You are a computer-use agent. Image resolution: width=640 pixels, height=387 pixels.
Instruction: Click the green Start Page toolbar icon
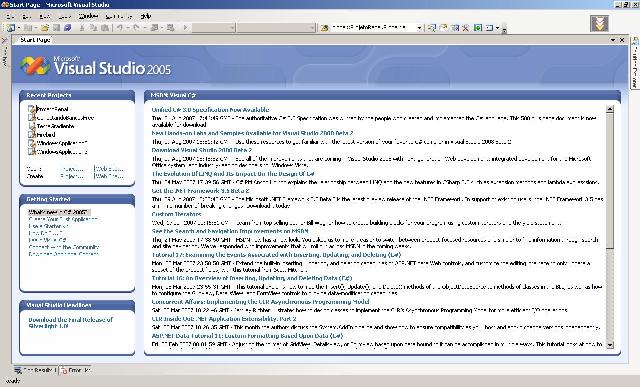point(478,28)
